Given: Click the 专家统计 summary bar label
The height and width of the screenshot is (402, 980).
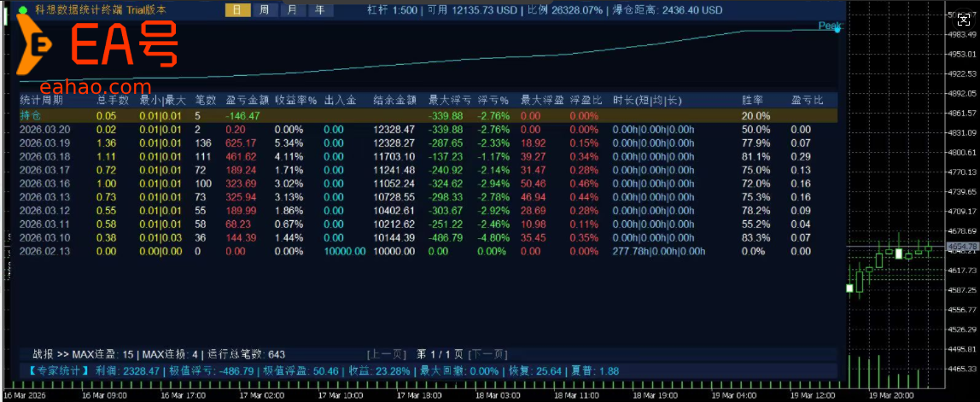Looking at the screenshot, I should 60,370.
